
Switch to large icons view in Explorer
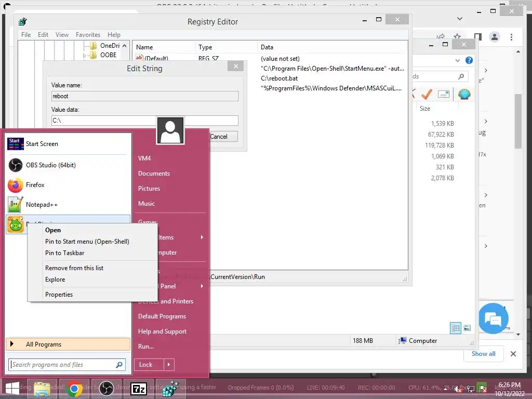(x=467, y=328)
